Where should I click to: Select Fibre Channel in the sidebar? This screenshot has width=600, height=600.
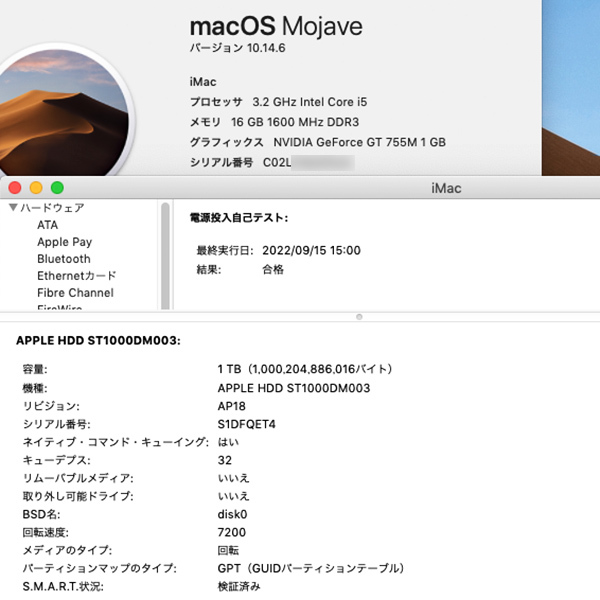[x=75, y=293]
